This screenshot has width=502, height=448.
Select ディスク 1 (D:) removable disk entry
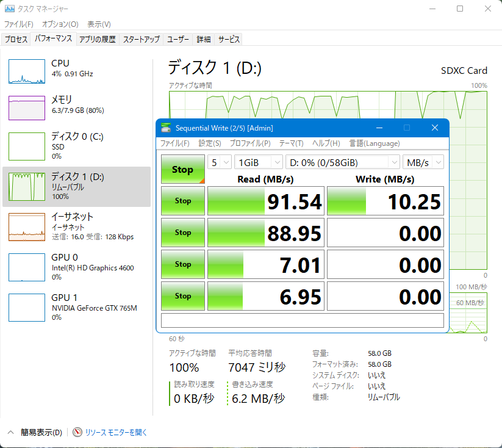[76, 187]
